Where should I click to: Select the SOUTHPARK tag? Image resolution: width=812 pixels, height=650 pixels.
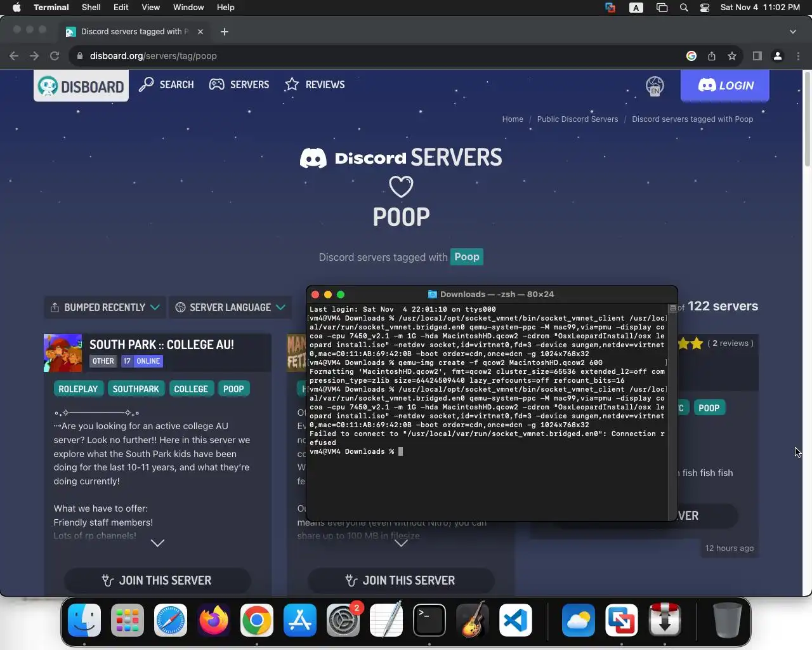(136, 389)
